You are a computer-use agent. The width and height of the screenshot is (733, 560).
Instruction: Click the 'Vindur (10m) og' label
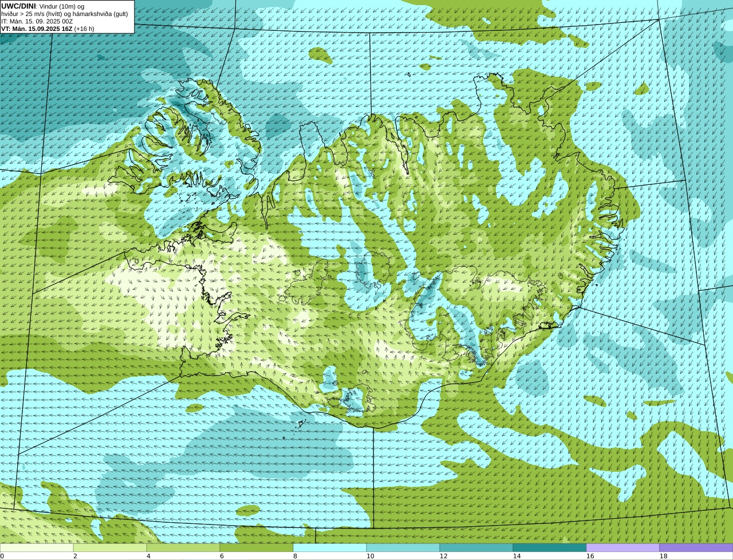pyautogui.click(x=62, y=6)
